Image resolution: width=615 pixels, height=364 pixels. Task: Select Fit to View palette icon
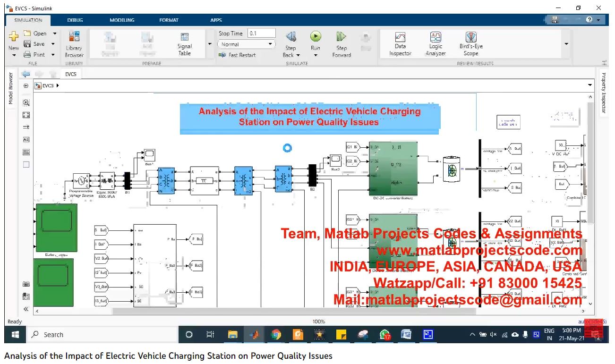pos(26,115)
